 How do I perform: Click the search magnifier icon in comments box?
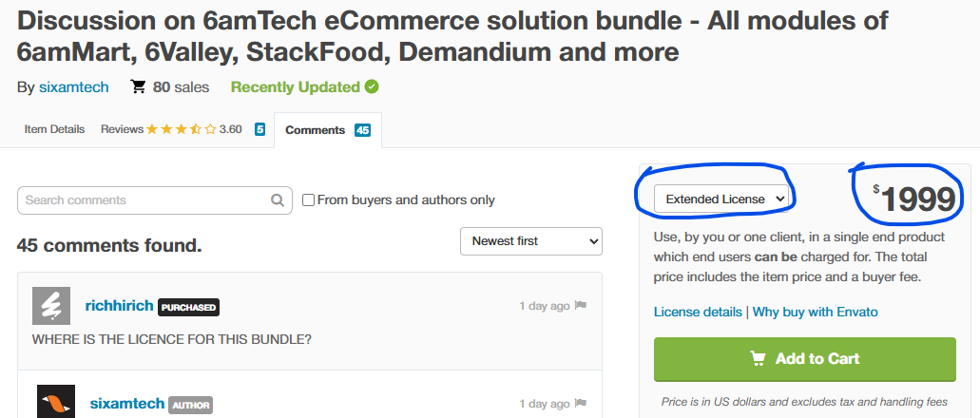277,200
